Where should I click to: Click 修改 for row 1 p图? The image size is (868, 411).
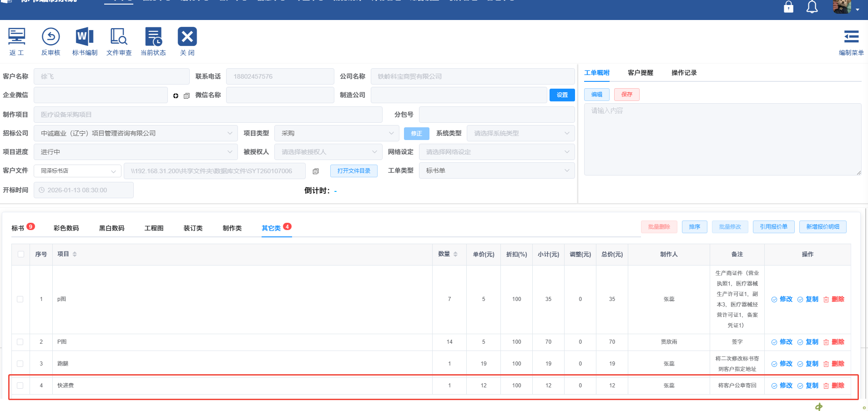(x=782, y=299)
